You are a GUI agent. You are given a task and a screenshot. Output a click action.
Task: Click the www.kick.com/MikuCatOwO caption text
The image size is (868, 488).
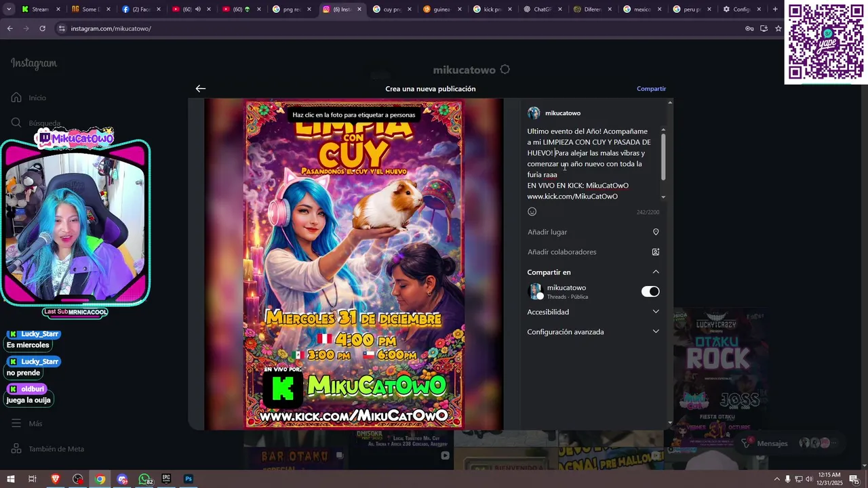click(x=572, y=197)
